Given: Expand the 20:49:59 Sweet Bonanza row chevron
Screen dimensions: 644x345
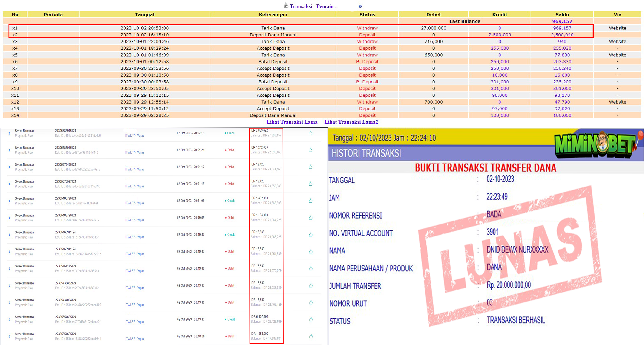Looking at the screenshot, I should click(x=9, y=218).
